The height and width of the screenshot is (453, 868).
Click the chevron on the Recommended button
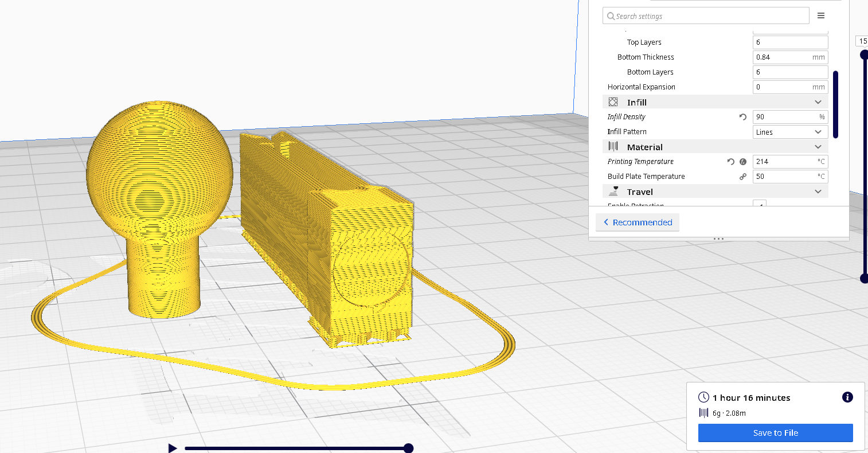pos(605,222)
